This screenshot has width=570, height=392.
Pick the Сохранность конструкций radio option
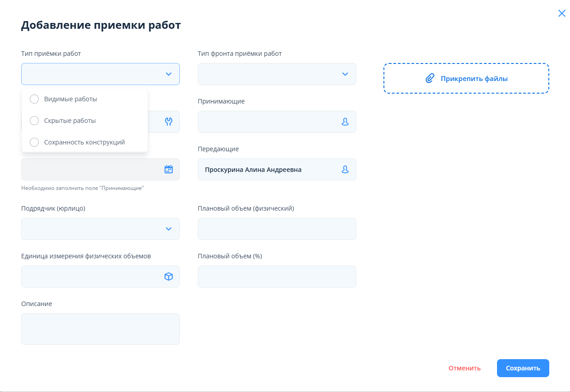(34, 142)
